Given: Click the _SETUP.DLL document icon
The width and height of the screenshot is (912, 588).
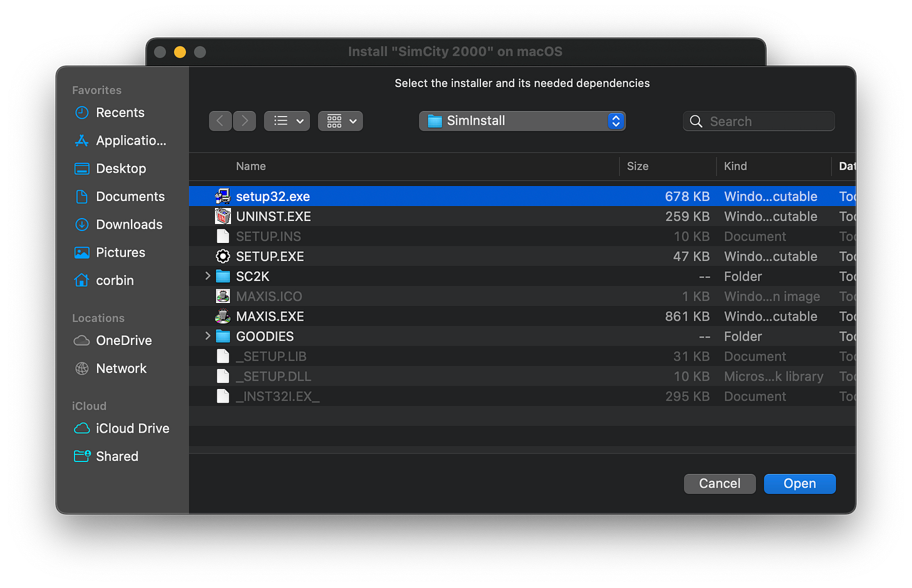Looking at the screenshot, I should pyautogui.click(x=223, y=376).
